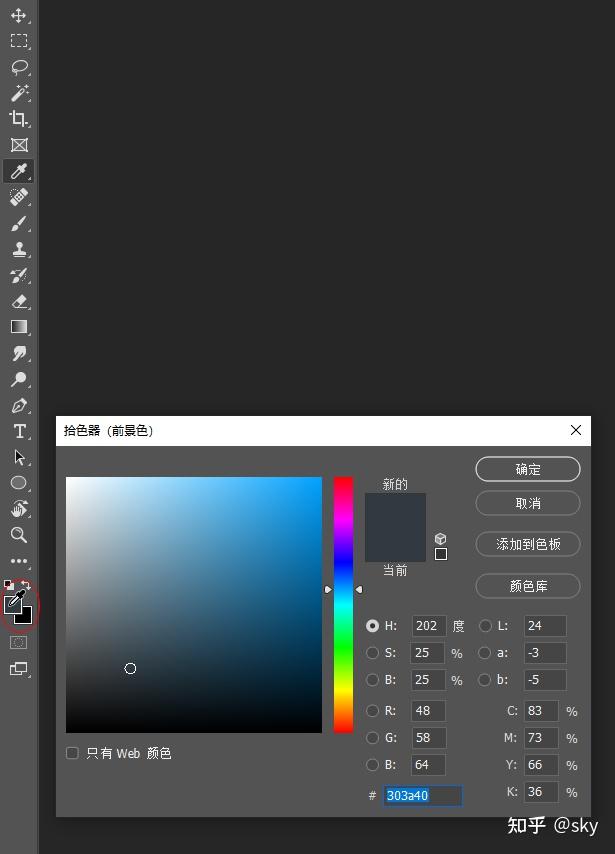Image resolution: width=615 pixels, height=854 pixels.
Task: Click the vertical hue spectrum slider
Action: click(343, 604)
